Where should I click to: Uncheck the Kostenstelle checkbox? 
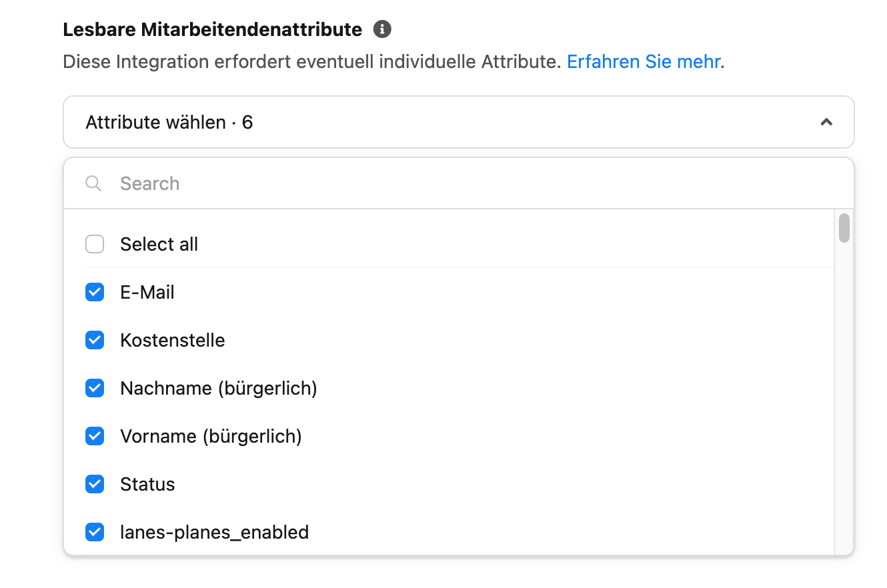tap(95, 340)
